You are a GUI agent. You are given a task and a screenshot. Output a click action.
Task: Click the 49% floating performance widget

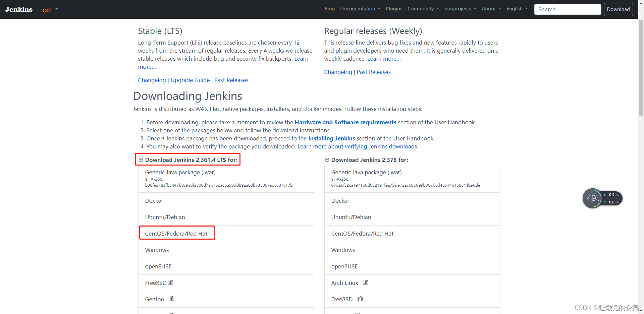tap(602, 198)
